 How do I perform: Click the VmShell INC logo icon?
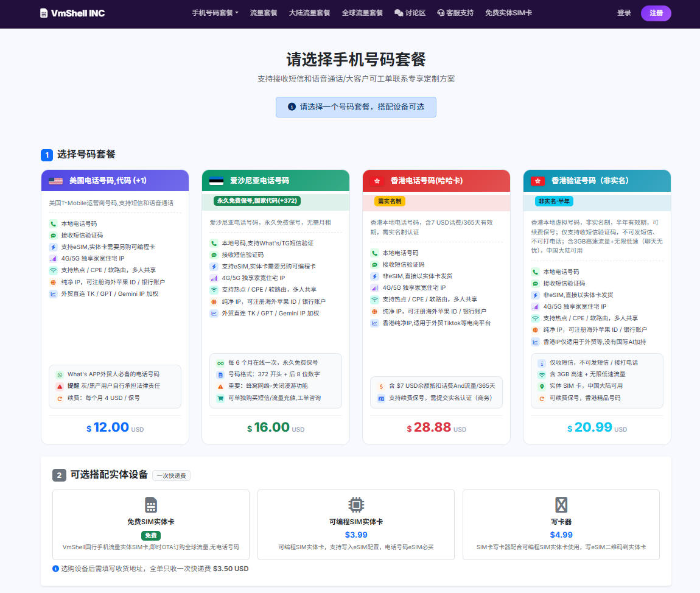click(x=43, y=13)
